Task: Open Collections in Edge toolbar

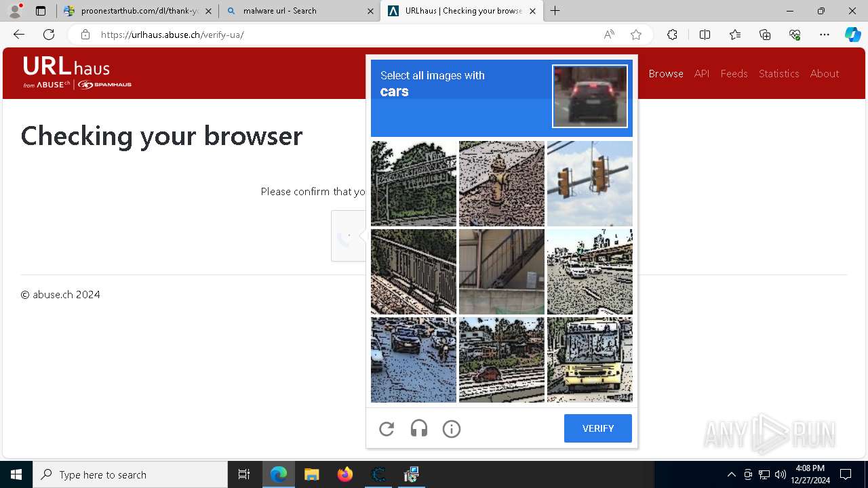Action: (x=765, y=35)
